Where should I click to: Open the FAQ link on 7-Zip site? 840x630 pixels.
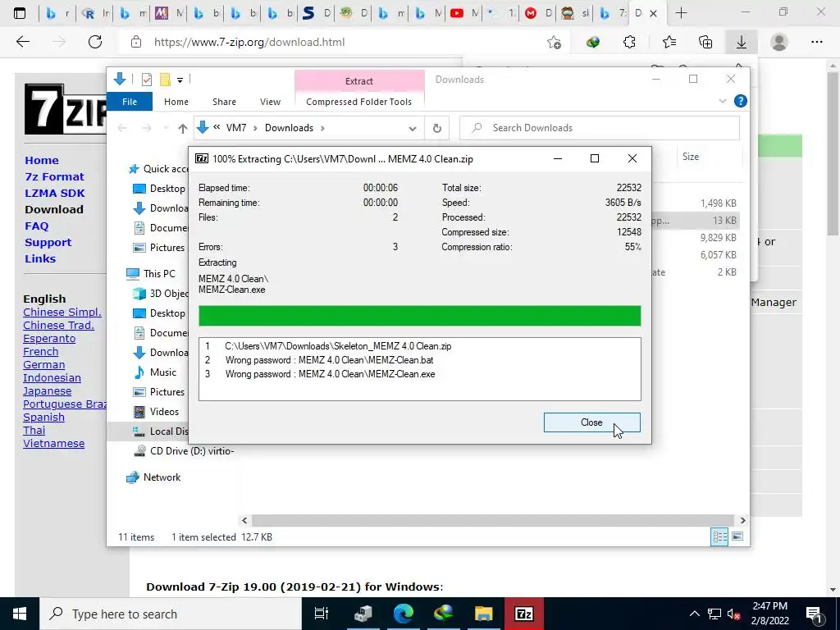pos(36,226)
